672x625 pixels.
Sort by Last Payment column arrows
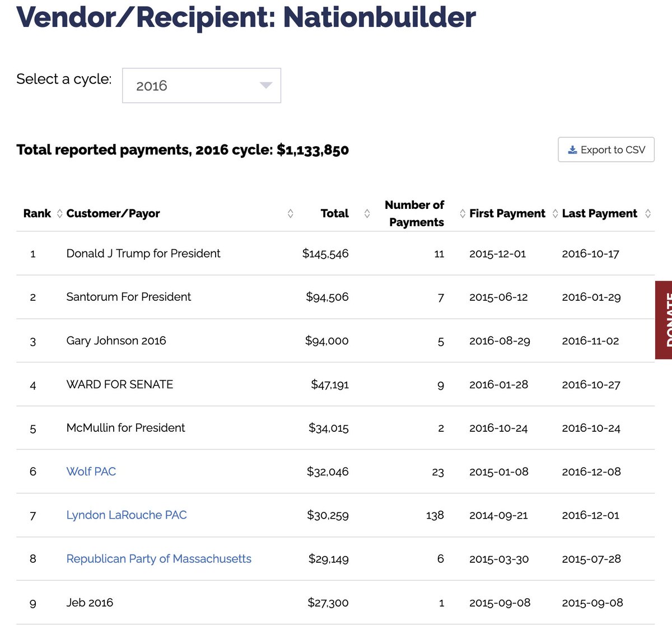click(648, 213)
